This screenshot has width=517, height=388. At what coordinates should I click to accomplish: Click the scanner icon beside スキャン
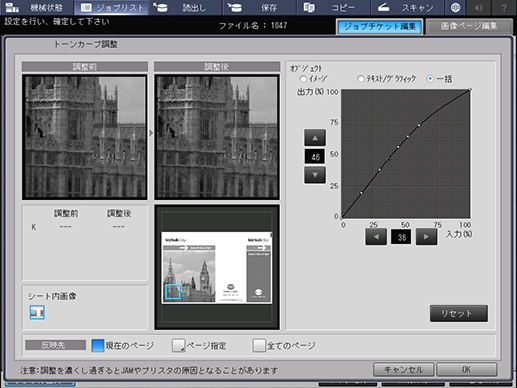tap(383, 7)
